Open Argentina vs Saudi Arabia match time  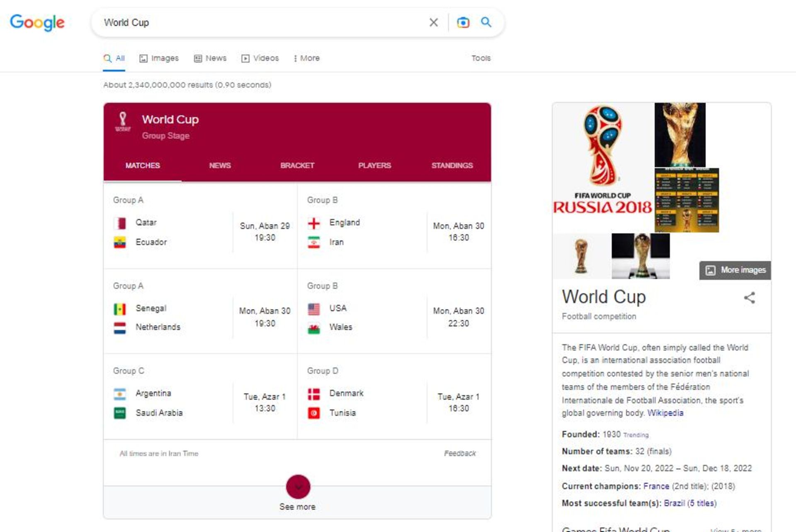(x=265, y=402)
